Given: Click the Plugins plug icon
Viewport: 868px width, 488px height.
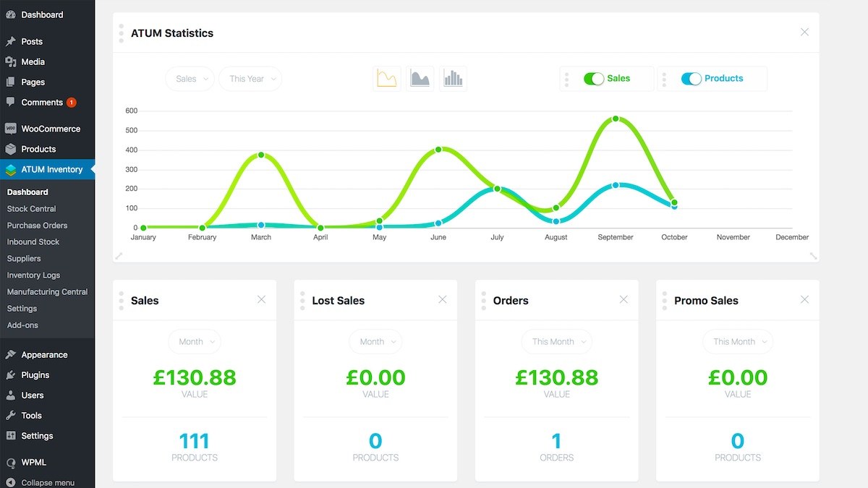Looking at the screenshot, I should tap(10, 375).
